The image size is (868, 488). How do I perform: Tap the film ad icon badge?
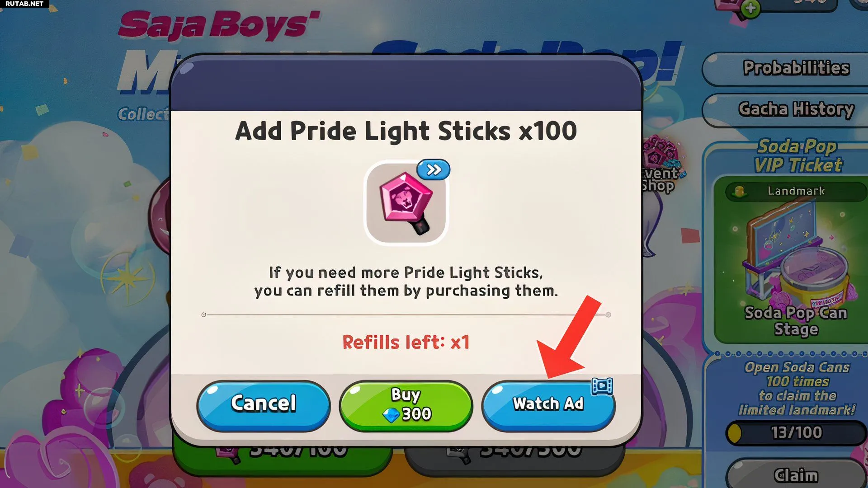(602, 386)
